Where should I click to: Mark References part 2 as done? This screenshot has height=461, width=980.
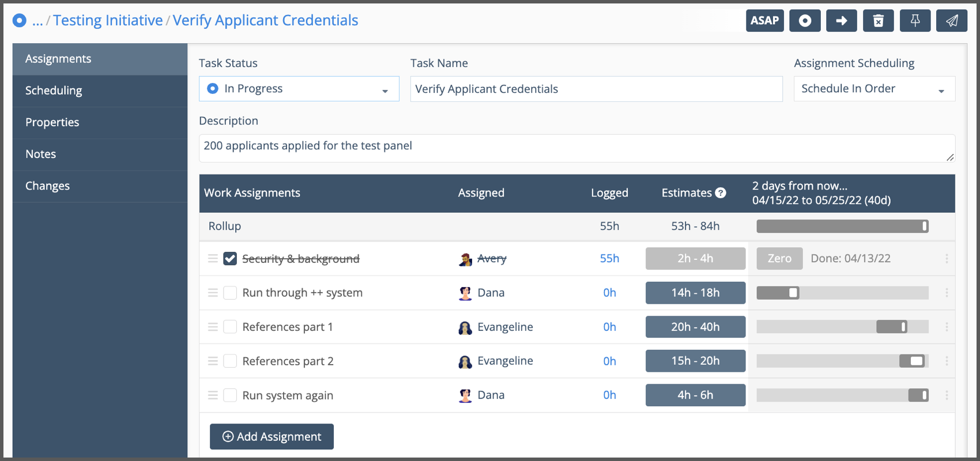230,361
